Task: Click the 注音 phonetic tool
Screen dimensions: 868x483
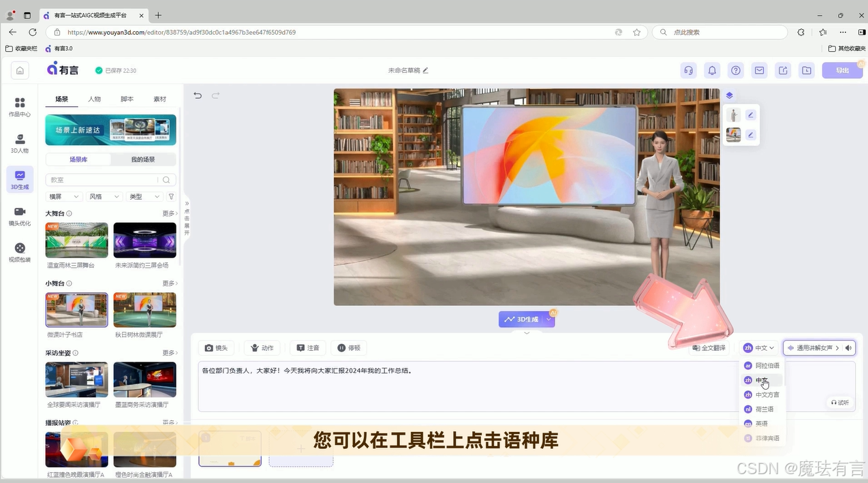Action: click(308, 348)
